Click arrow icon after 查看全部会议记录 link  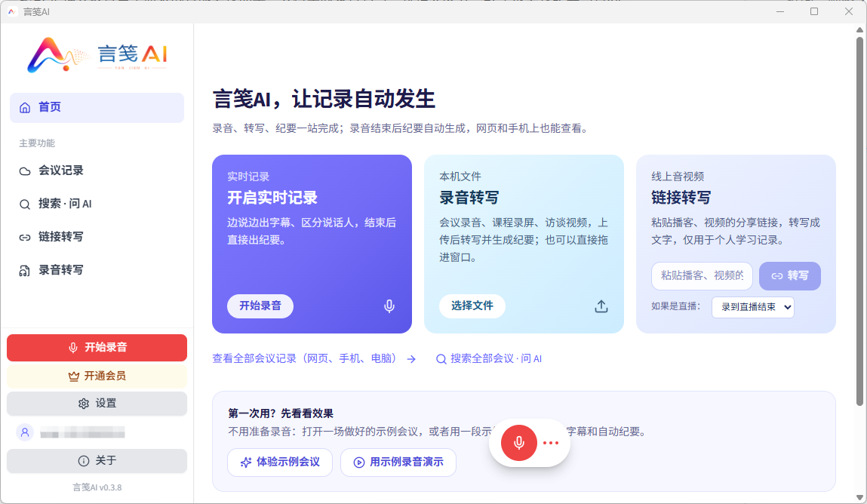[x=411, y=359]
